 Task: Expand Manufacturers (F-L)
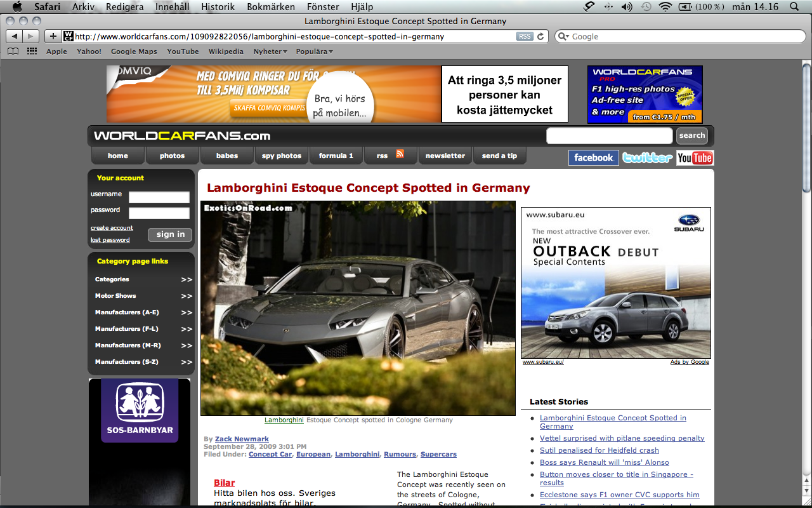[x=187, y=329]
